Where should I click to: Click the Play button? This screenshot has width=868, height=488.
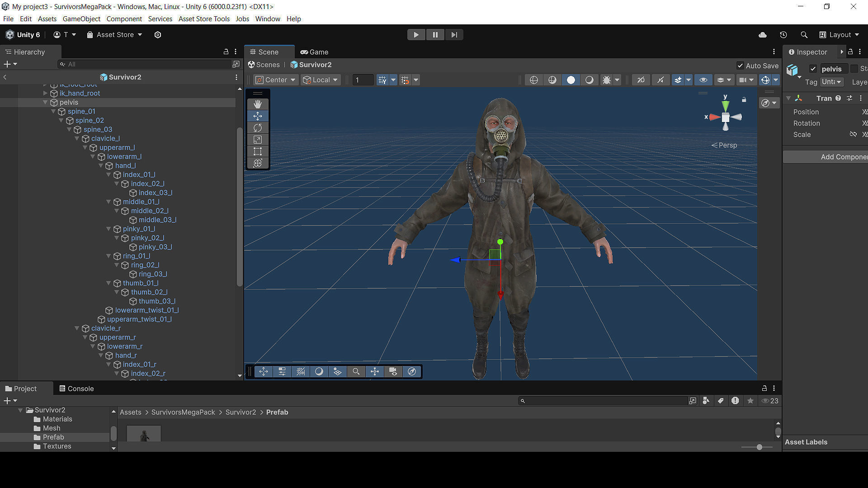416,35
